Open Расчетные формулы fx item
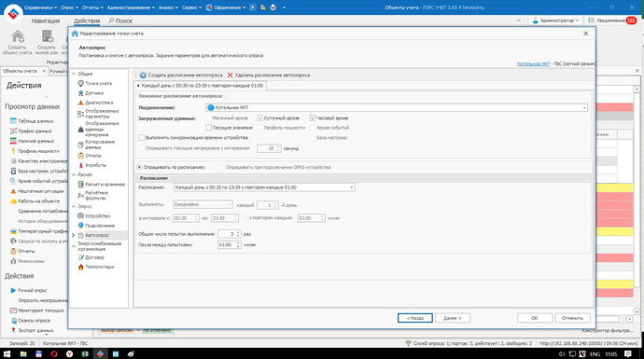This screenshot has width=644, height=359. (93, 195)
